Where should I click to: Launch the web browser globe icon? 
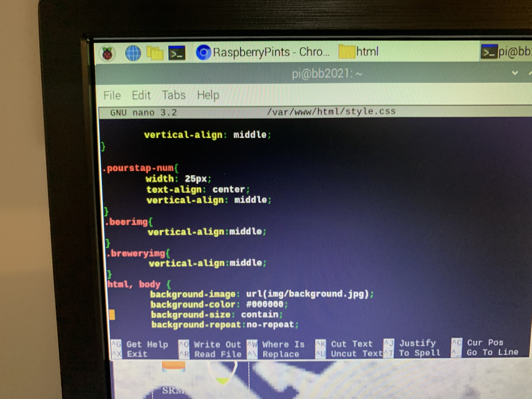click(133, 53)
